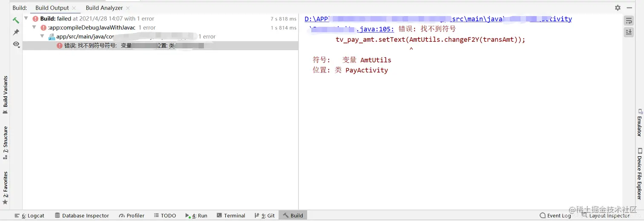Click the 7 s 818 ms duration
This screenshot has width=644, height=221.
pyautogui.click(x=283, y=19)
